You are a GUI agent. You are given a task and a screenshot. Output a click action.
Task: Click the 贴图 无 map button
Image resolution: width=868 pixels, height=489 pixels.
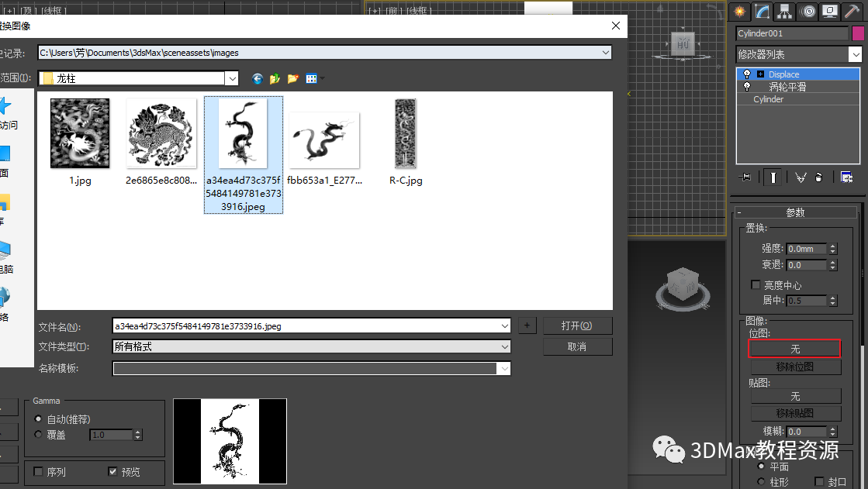[796, 396]
